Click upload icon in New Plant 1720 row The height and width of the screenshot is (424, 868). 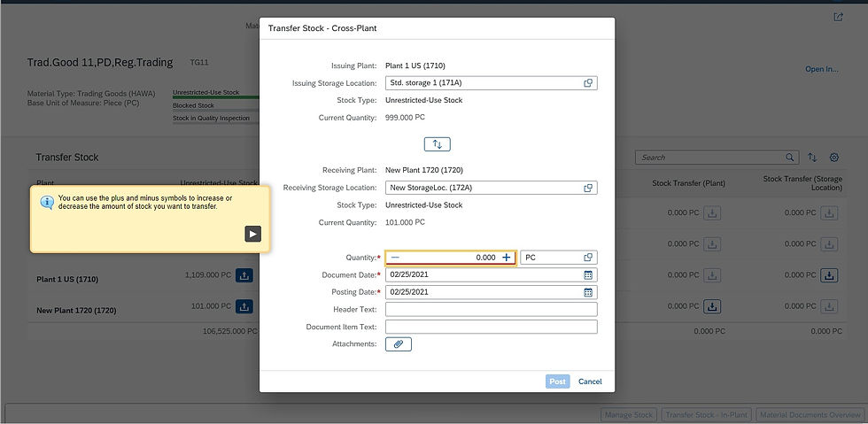[x=244, y=306]
